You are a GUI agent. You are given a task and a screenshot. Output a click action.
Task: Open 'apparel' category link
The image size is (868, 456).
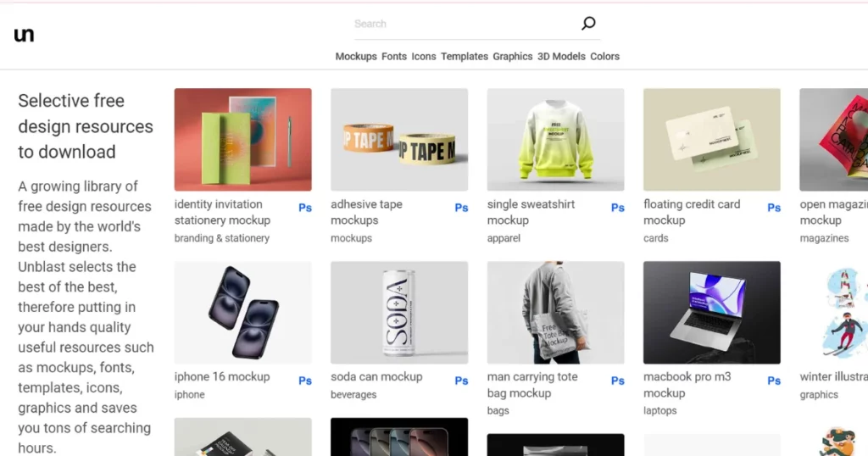(504, 238)
